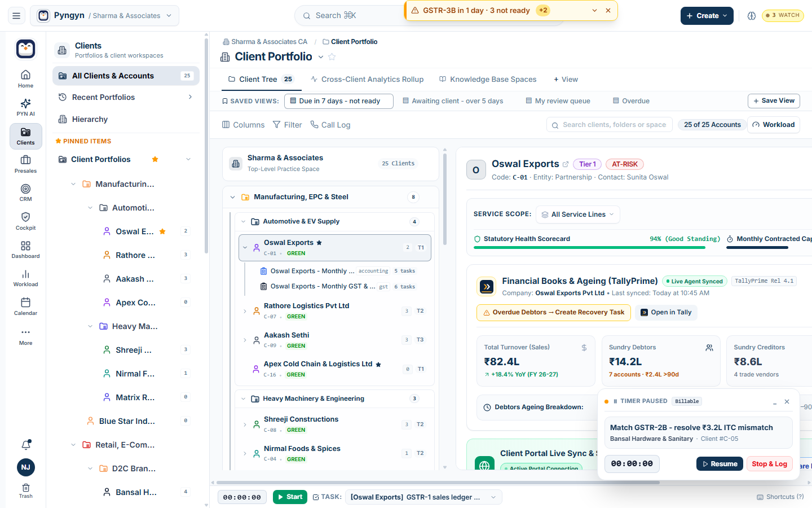Open Workload sidebar icon
The width and height of the screenshot is (812, 508).
click(x=25, y=278)
